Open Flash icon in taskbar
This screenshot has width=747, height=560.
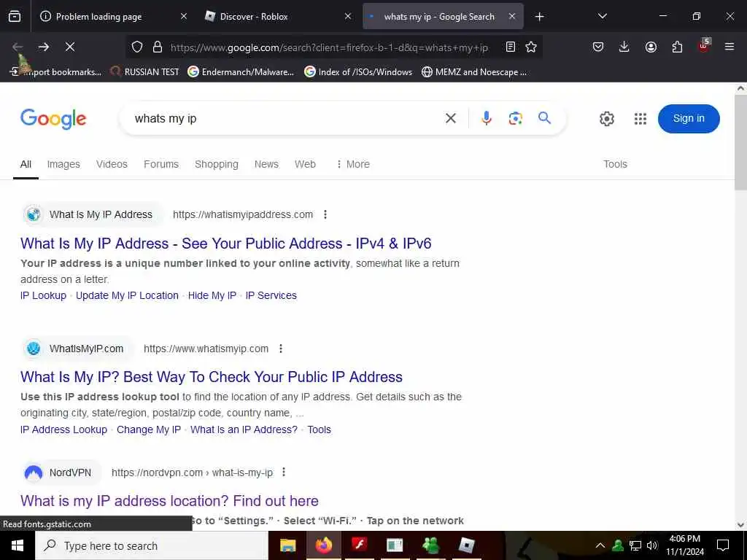pos(359,545)
